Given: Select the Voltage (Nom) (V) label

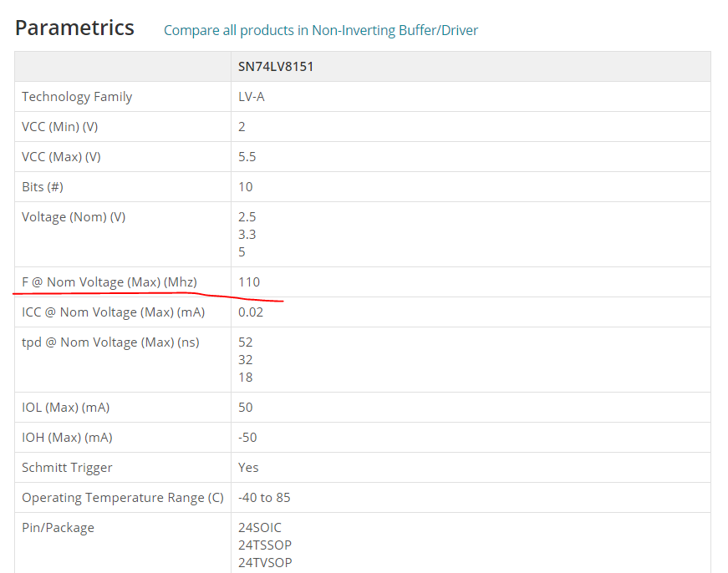Looking at the screenshot, I should pyautogui.click(x=74, y=217).
